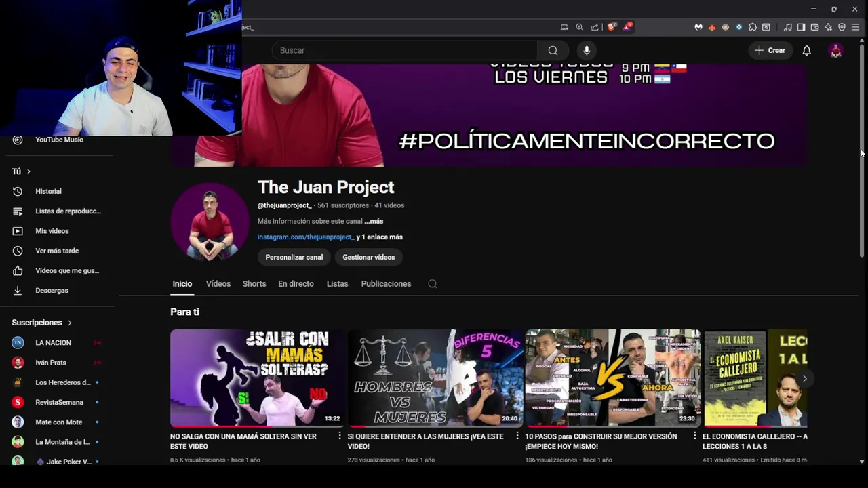Click title 'SI QUIERE ENTENDER A LAS MUJERES'
The image size is (868, 488).
(426, 441)
